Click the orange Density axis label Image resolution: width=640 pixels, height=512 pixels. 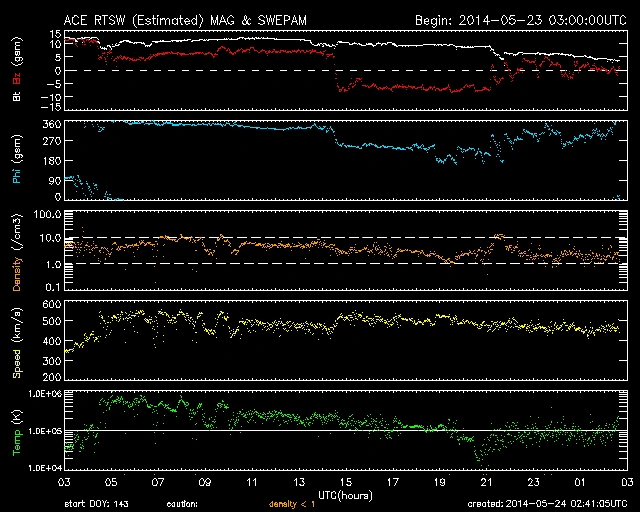(17, 256)
